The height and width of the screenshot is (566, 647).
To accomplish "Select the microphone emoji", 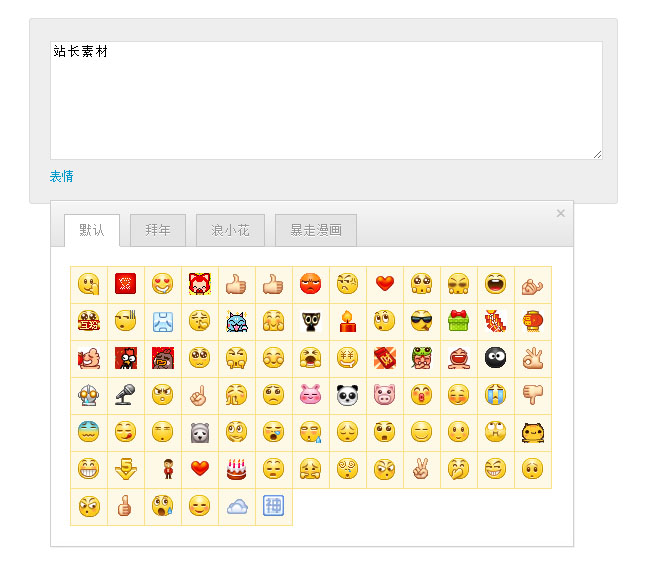I will [125, 395].
